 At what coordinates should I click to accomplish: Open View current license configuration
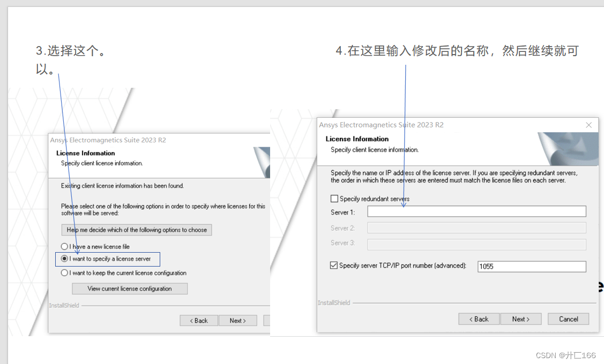point(130,289)
